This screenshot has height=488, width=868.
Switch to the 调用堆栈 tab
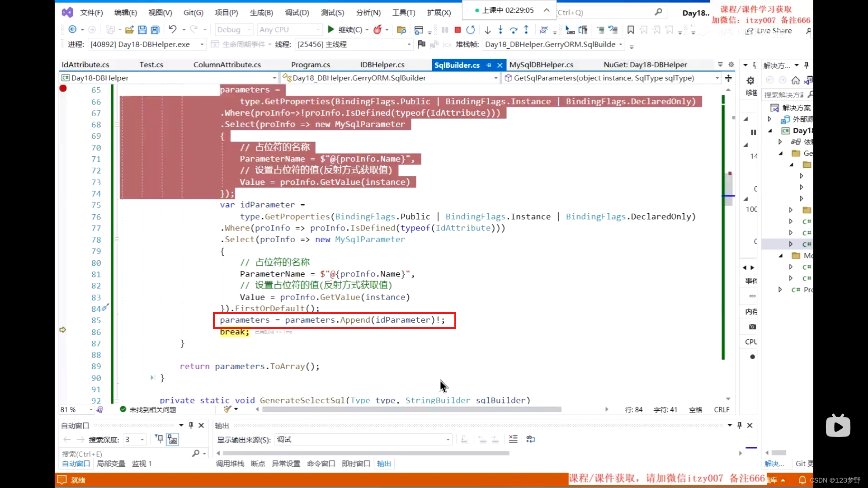[x=230, y=464]
